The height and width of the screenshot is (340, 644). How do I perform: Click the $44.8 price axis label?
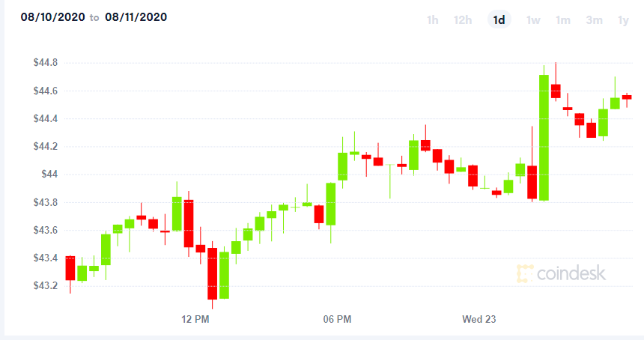(x=46, y=62)
